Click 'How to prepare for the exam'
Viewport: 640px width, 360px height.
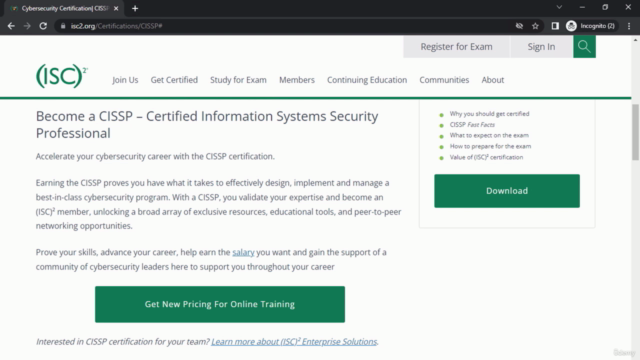[490, 146]
